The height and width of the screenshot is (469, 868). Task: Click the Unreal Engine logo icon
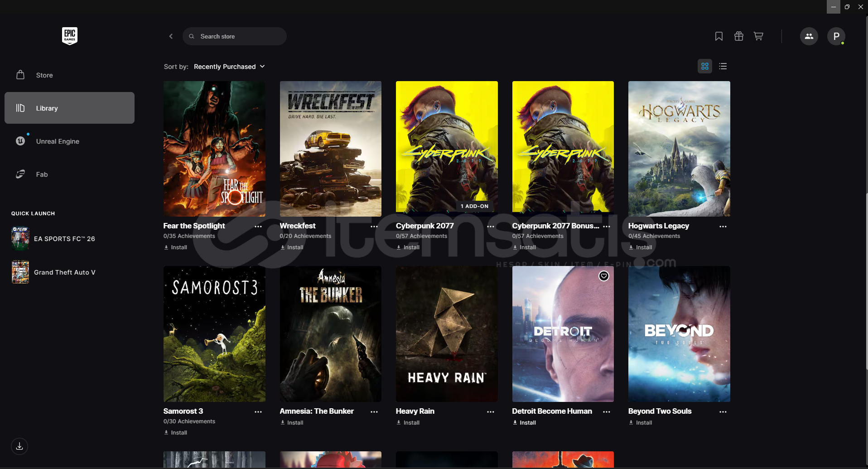pos(20,141)
